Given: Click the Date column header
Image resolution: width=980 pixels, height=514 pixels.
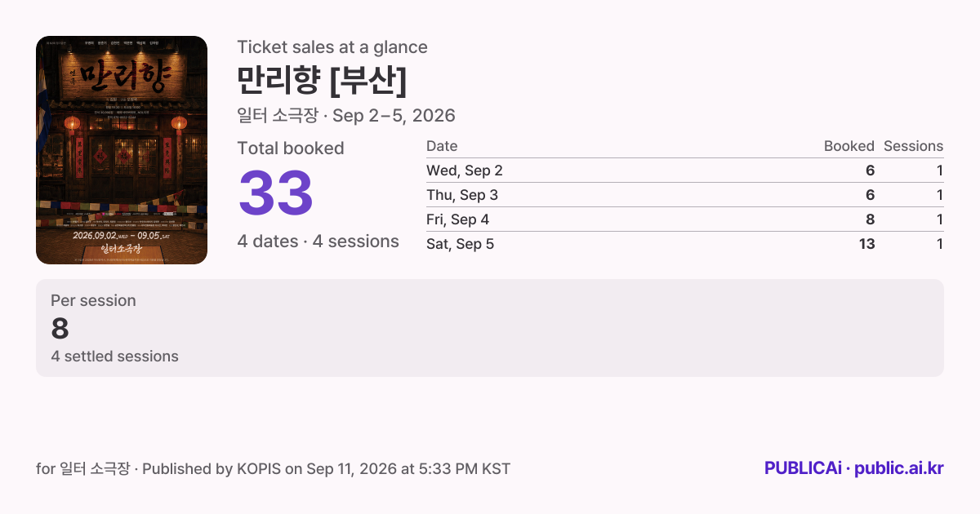Looking at the screenshot, I should tap(442, 146).
